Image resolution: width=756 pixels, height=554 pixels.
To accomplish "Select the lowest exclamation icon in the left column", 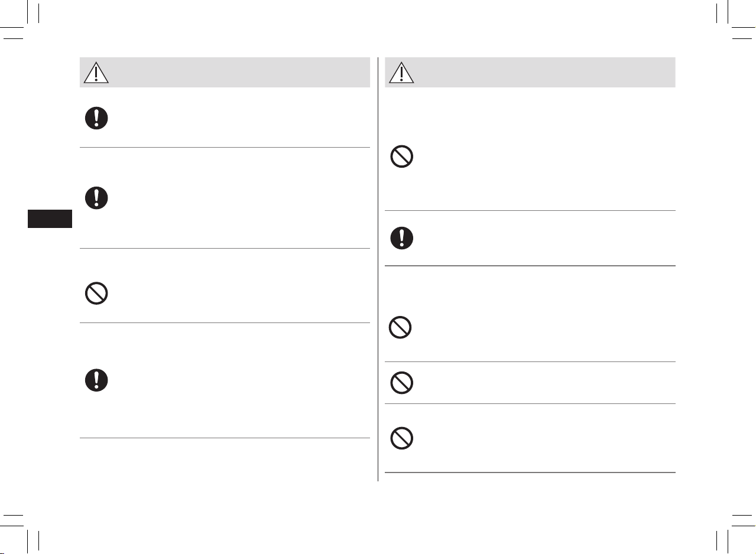I will point(96,380).
